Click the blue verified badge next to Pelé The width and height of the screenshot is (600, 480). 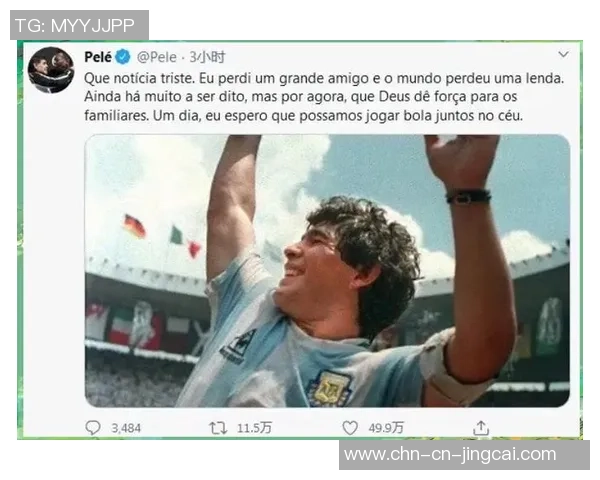point(123,57)
